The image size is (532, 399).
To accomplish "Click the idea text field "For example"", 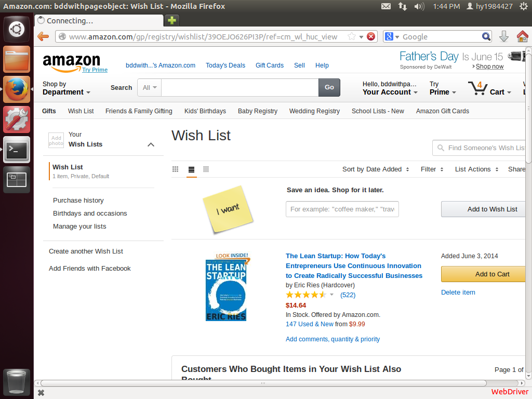I will click(x=342, y=209).
